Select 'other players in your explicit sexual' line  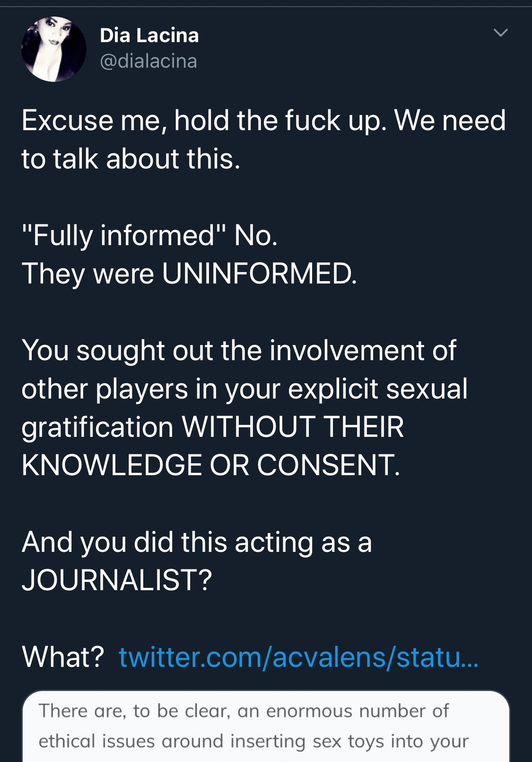click(244, 389)
